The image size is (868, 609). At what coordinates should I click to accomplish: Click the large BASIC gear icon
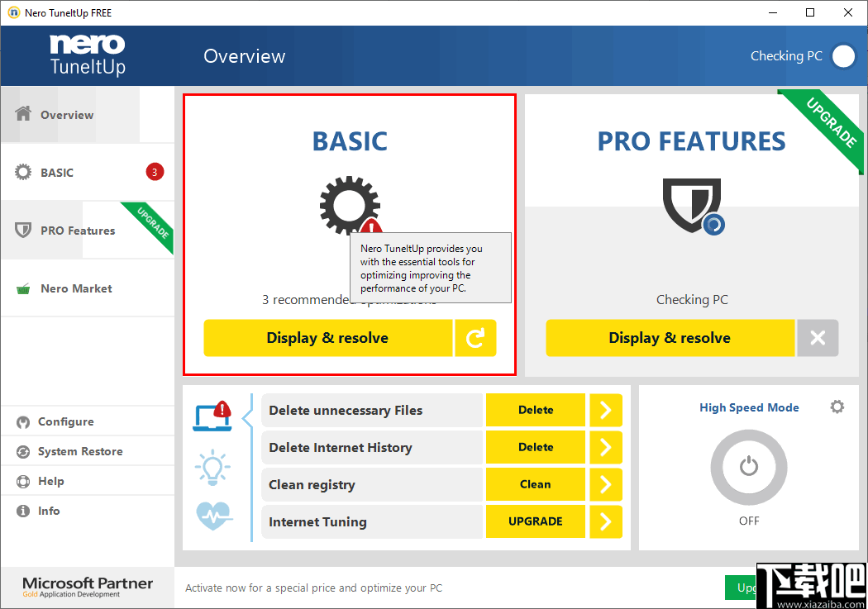[350, 206]
